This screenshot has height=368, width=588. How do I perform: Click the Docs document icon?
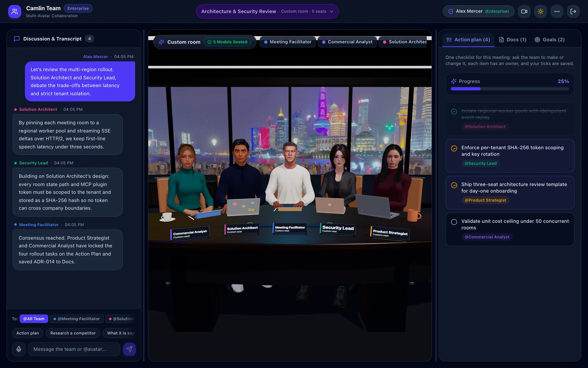[x=501, y=40]
